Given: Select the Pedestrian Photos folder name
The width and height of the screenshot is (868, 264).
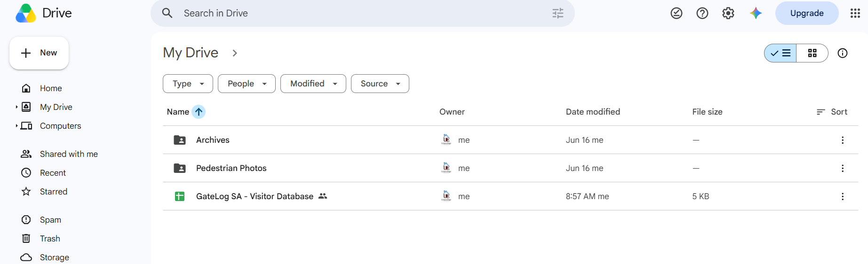Looking at the screenshot, I should click(x=231, y=168).
